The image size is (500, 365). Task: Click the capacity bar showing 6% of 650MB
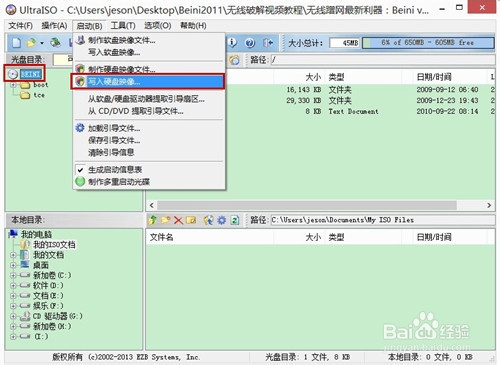(428, 43)
